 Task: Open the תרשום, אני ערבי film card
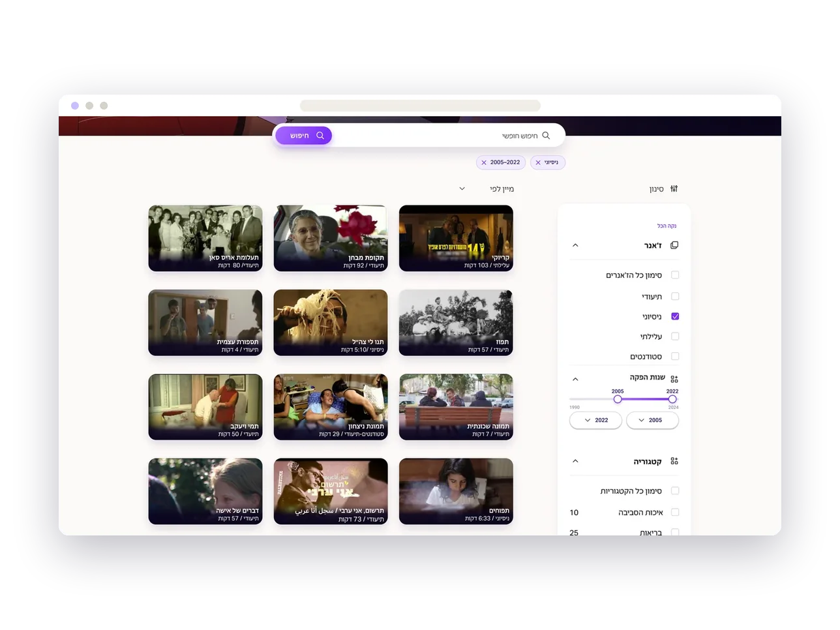[331, 491]
